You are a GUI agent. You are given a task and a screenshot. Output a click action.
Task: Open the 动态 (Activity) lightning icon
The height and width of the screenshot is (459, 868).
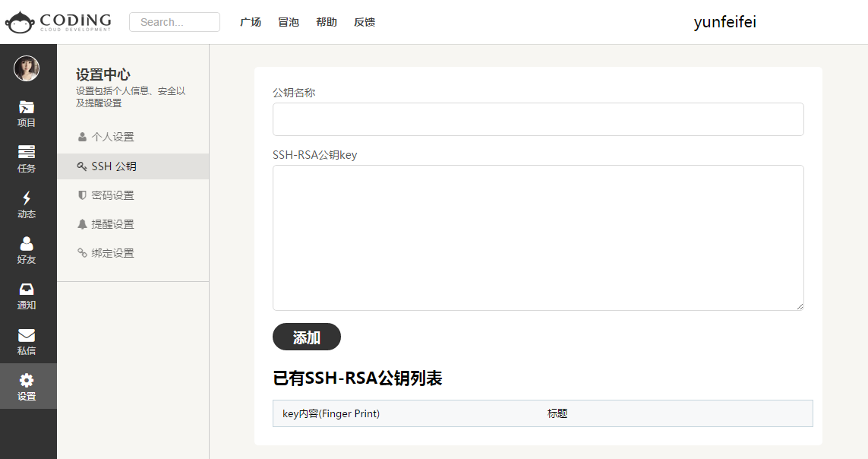[27, 204]
